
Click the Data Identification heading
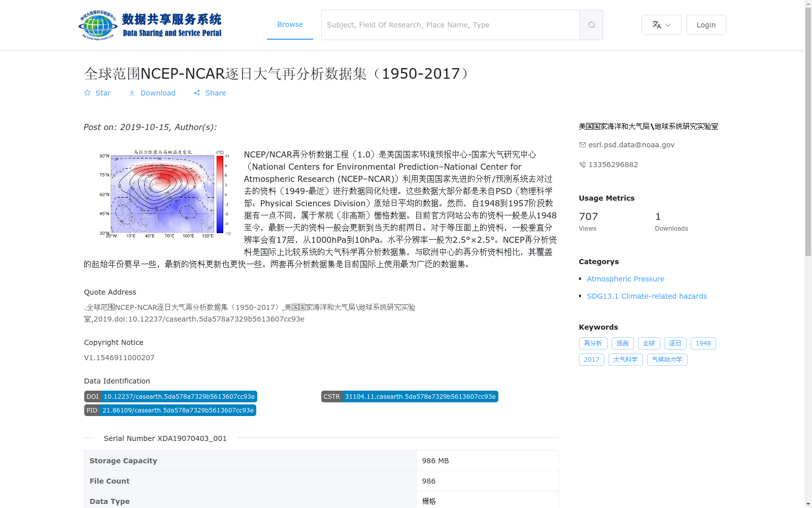pos(117,381)
